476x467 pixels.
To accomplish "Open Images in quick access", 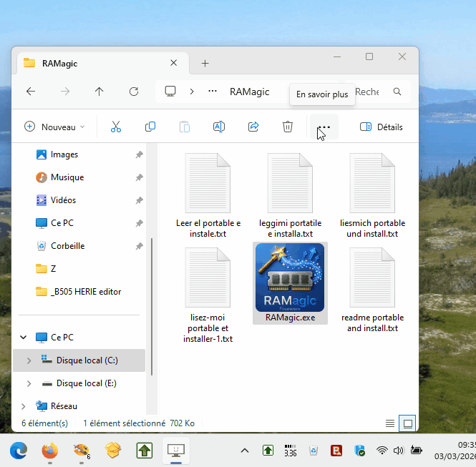I will click(64, 154).
